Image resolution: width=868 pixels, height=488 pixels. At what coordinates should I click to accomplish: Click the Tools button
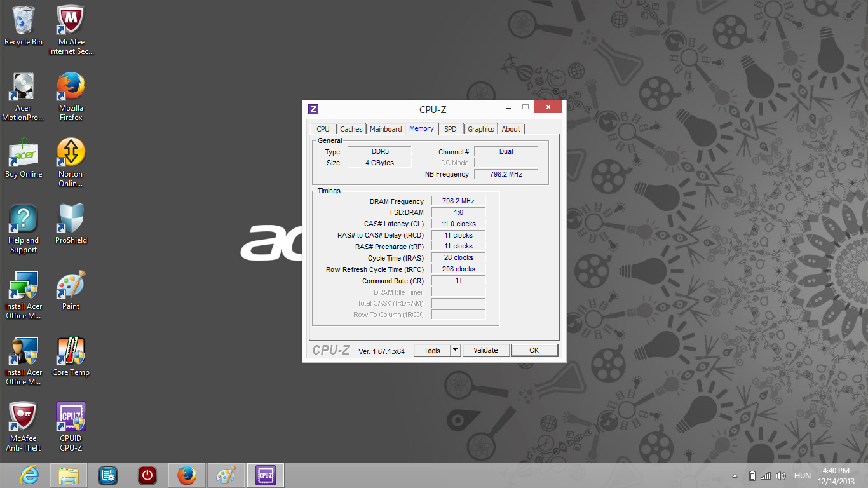[x=432, y=350]
